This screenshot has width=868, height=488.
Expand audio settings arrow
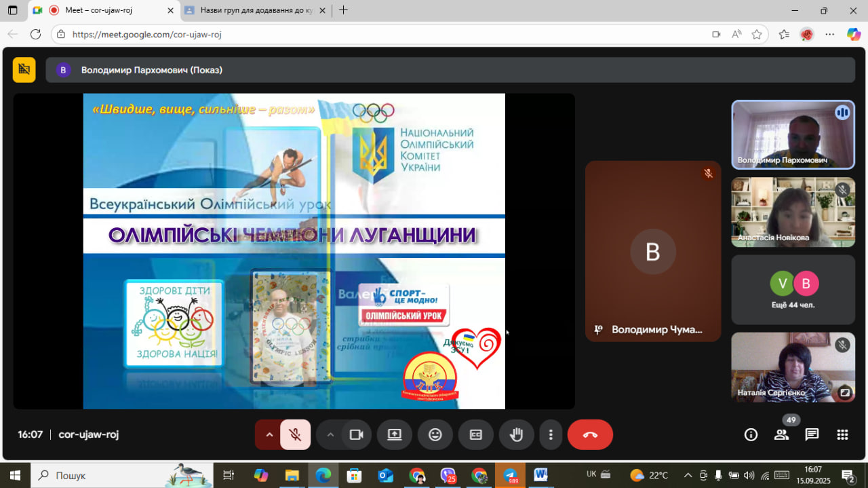[x=269, y=435]
